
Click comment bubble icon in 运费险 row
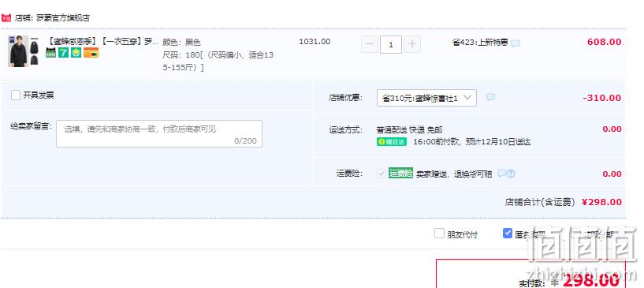click(x=501, y=174)
